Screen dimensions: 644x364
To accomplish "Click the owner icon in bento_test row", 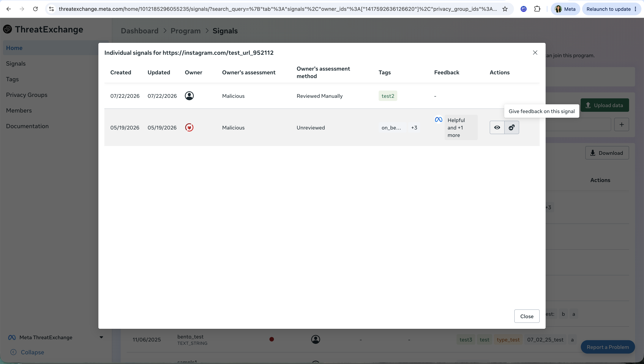I will 315,339.
